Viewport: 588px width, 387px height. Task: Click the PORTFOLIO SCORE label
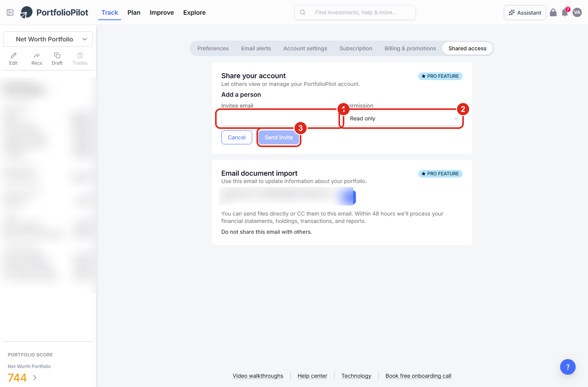(x=30, y=354)
